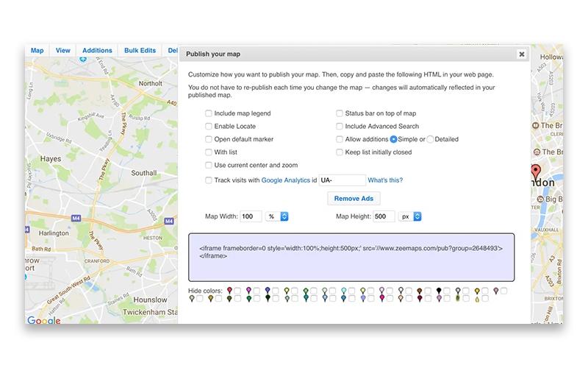Screen dimensions: 588x368
Task: Tick the hide checkbox beside the hot pink marker
Action: tap(390, 298)
